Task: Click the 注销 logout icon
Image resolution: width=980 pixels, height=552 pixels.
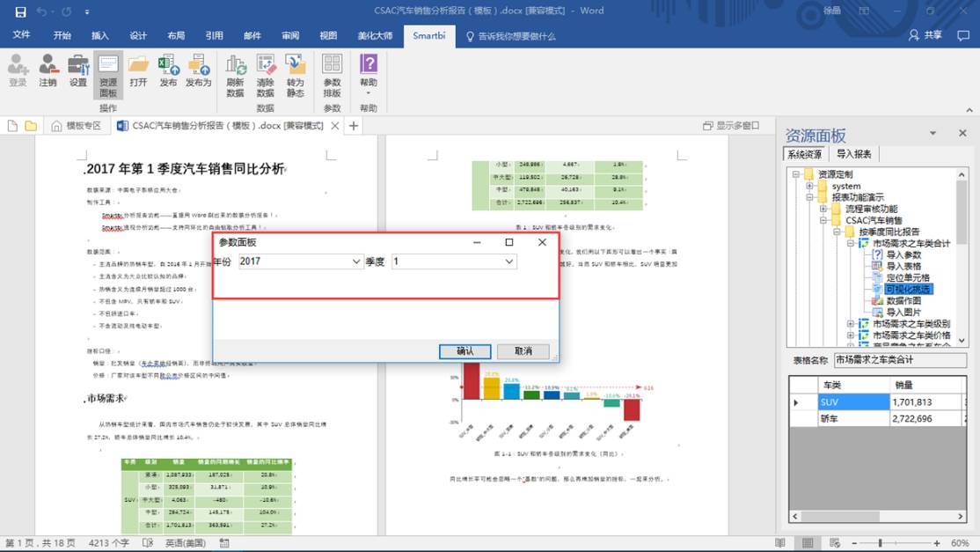Action: pyautogui.click(x=48, y=70)
